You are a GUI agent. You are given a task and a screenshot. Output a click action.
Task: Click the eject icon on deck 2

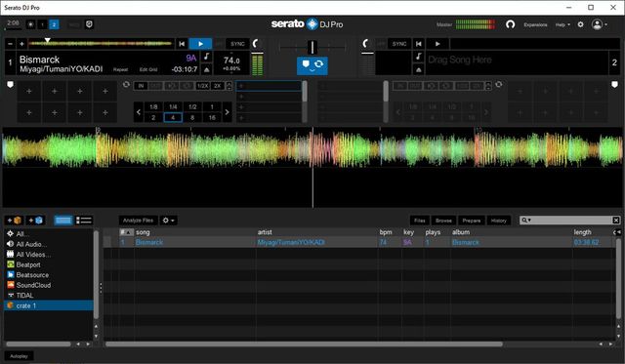point(419,69)
